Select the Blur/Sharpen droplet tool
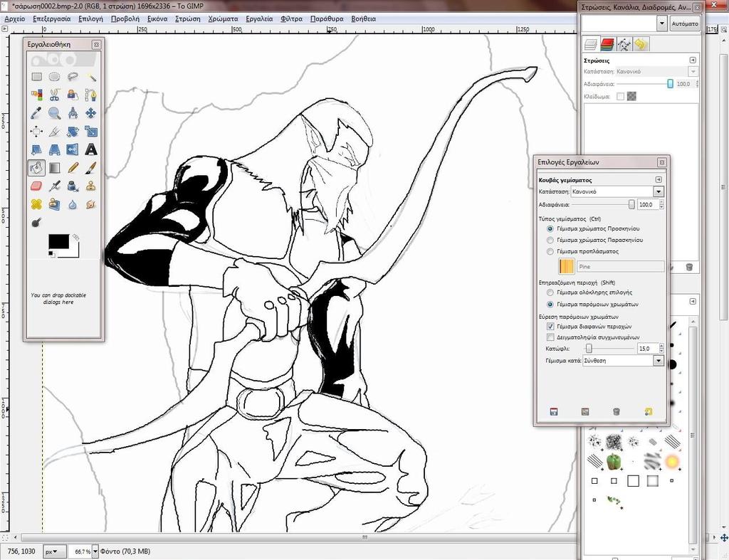 point(73,204)
